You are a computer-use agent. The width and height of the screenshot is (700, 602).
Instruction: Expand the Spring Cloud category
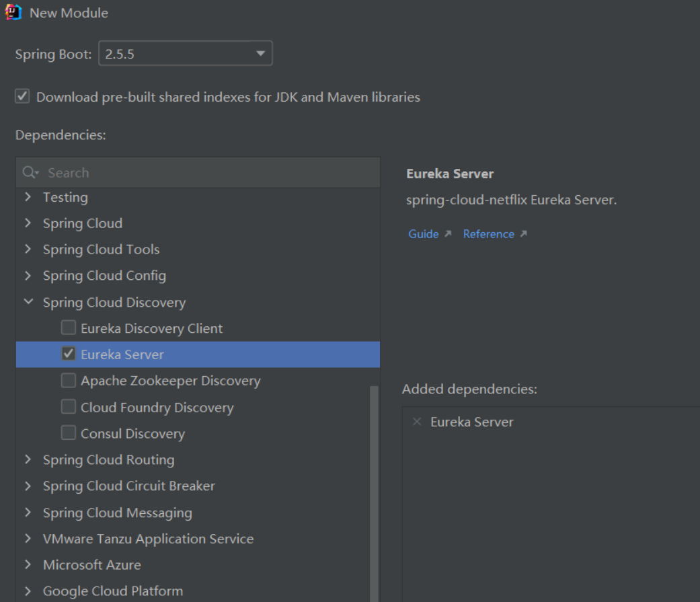tap(28, 223)
